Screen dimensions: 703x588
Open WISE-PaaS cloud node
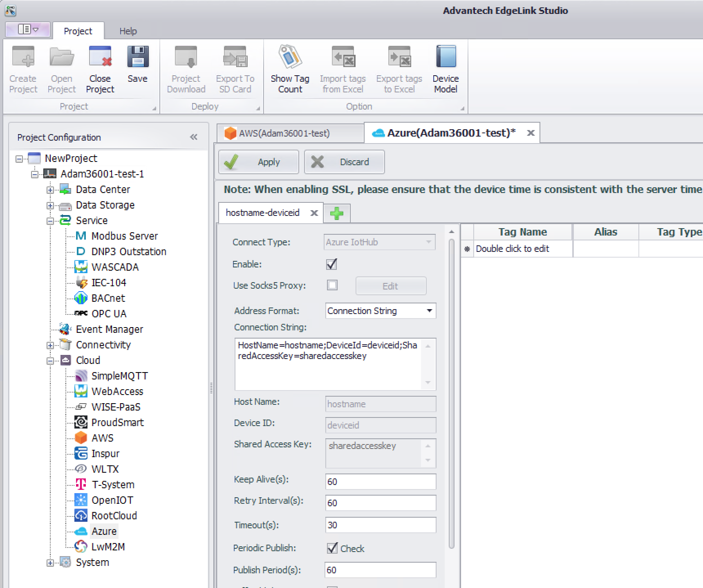[116, 407]
